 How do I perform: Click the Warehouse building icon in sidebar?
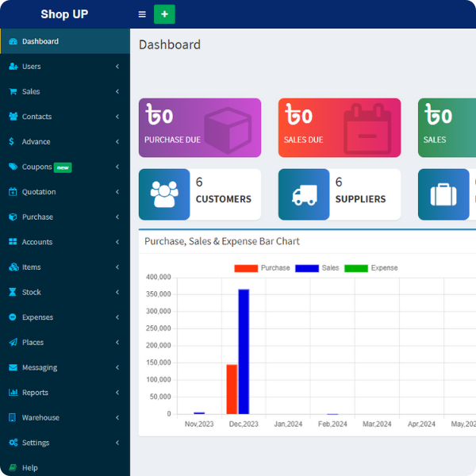(13, 417)
